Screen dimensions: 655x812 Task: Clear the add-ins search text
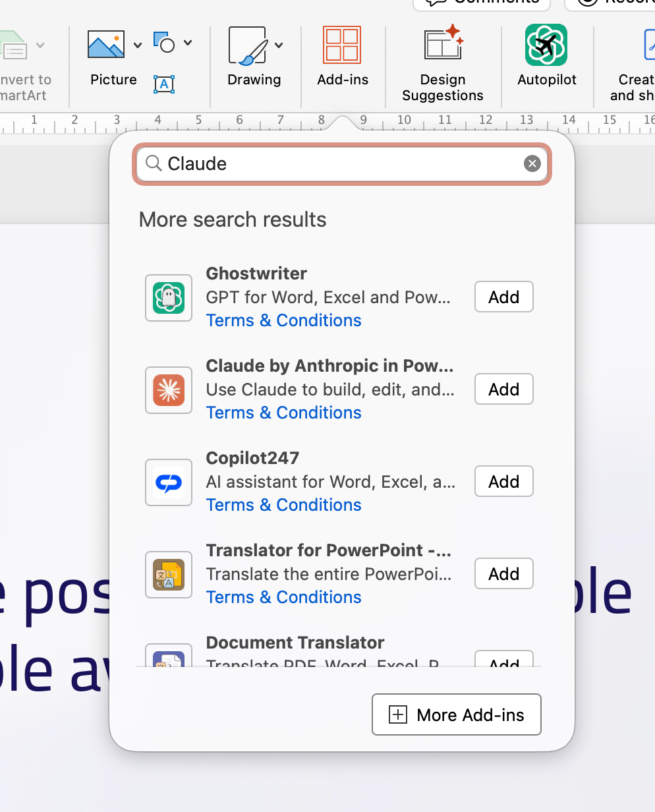pyautogui.click(x=532, y=163)
